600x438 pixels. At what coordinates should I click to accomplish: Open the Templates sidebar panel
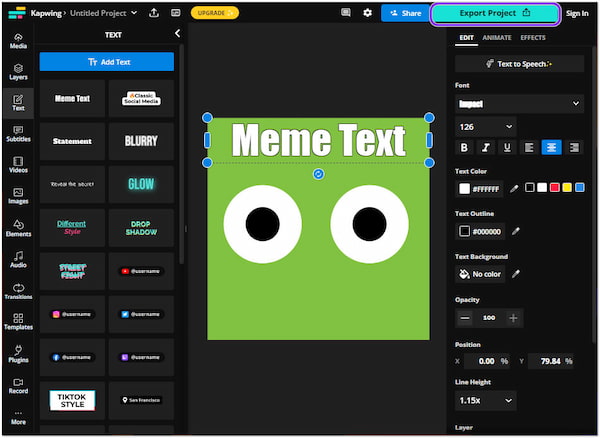[18, 322]
